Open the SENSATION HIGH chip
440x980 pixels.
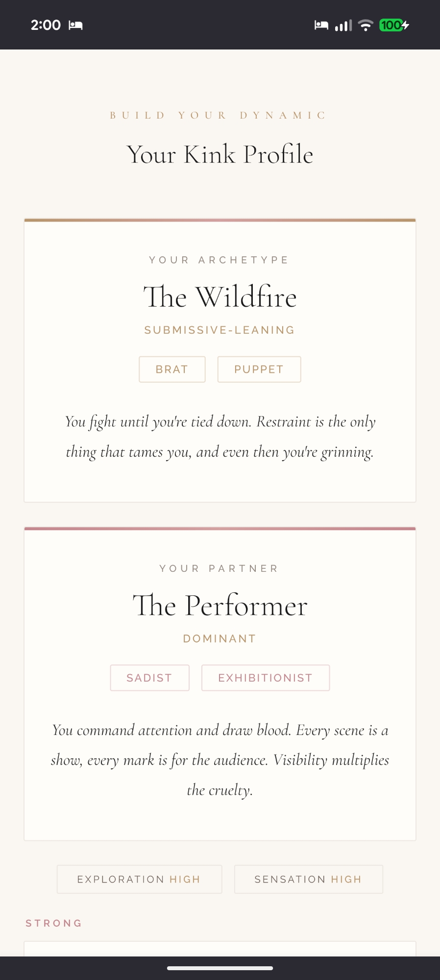point(308,879)
